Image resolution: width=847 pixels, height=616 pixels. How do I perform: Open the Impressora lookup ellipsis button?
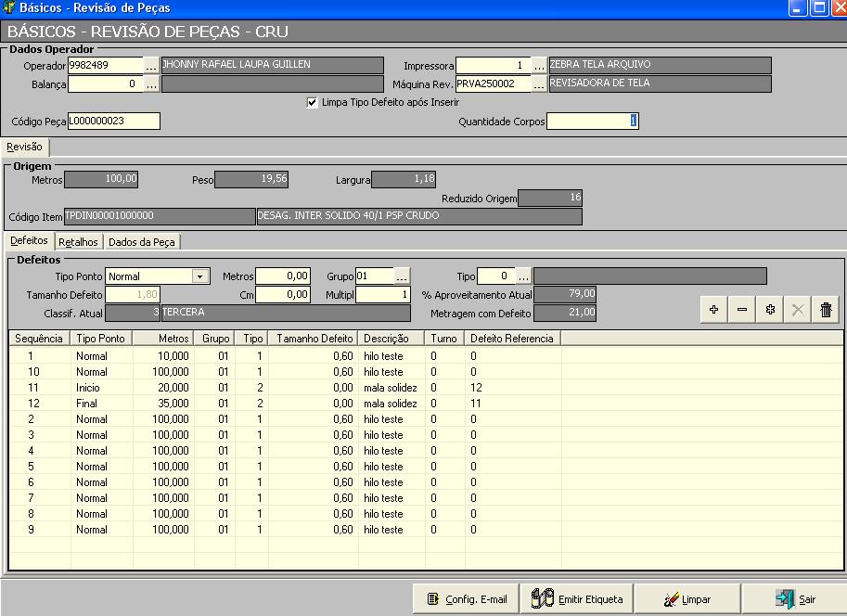[539, 66]
